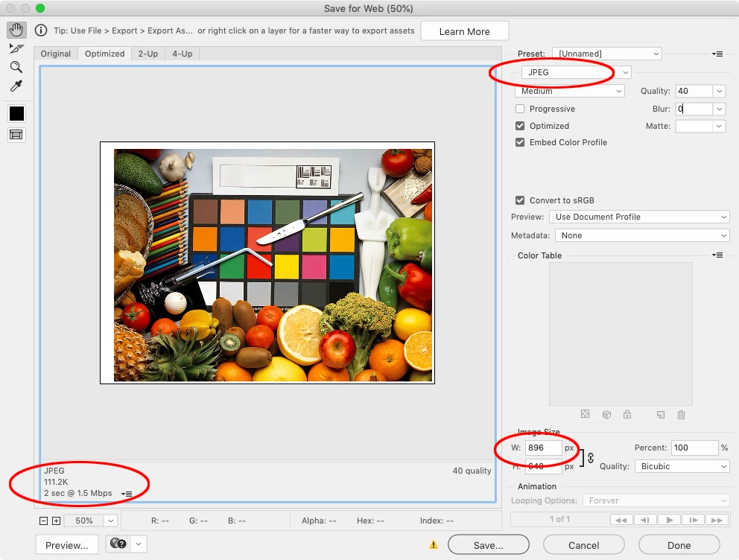Select the Hand tool
739x560 pixels.
coord(16,30)
